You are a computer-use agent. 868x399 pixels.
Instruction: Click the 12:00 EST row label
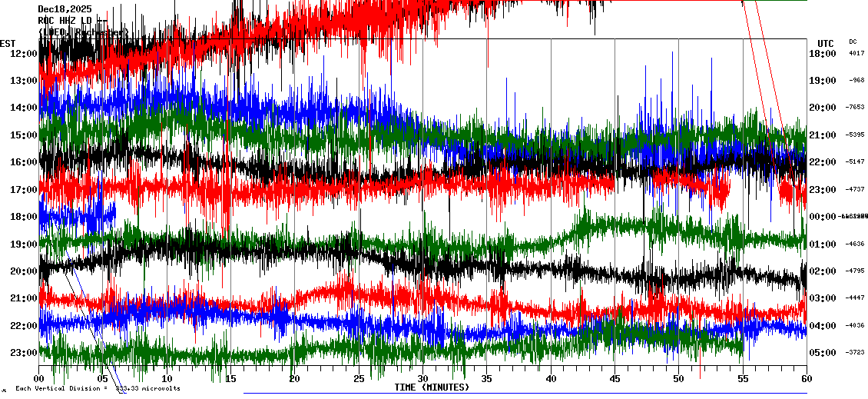(x=25, y=53)
